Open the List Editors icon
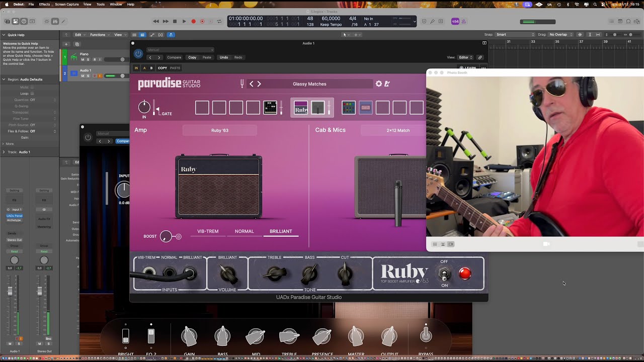This screenshot has width=644, height=362. (611, 22)
